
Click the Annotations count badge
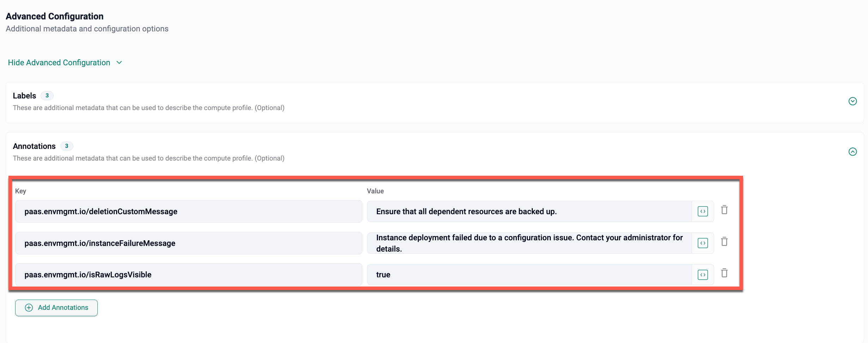pyautogui.click(x=67, y=146)
